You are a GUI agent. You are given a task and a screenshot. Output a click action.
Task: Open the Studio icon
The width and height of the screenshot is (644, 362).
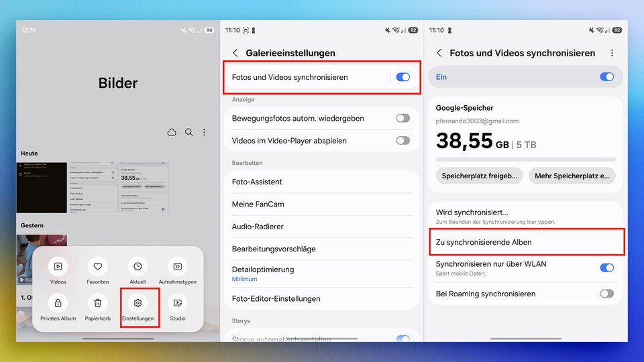tap(177, 303)
